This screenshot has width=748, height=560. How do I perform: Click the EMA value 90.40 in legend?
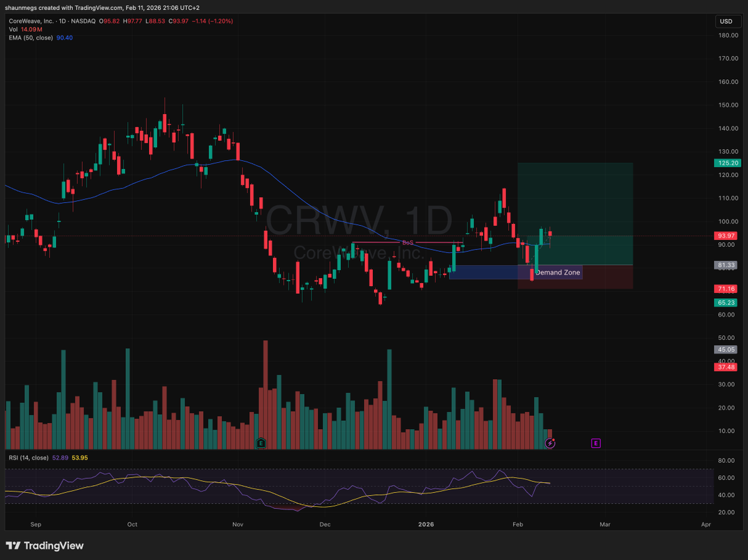[x=65, y=37]
